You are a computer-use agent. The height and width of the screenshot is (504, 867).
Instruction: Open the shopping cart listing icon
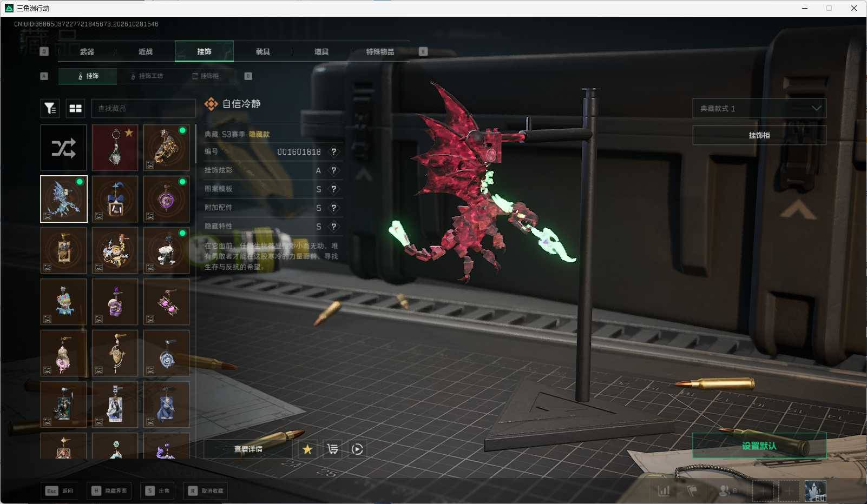[x=332, y=449]
